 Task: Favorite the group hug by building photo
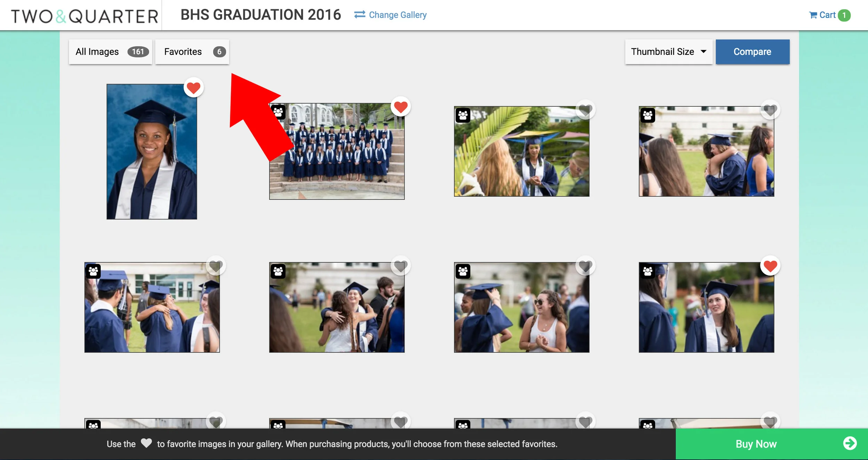click(216, 266)
